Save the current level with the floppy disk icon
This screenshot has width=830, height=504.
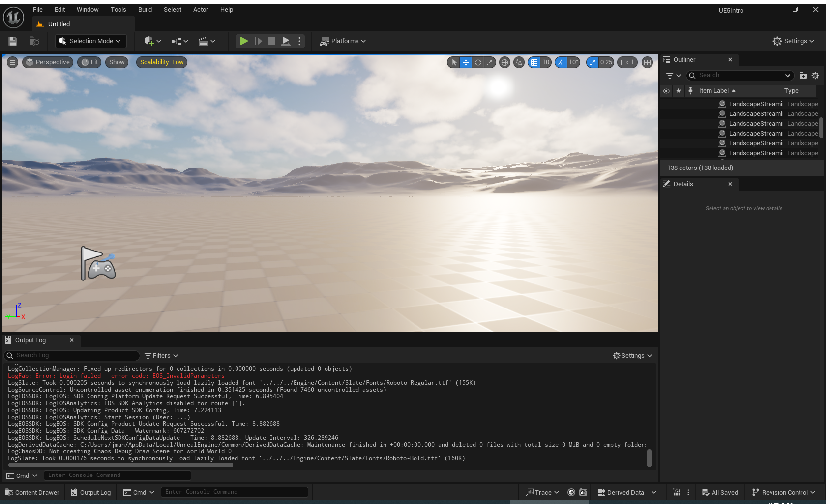tap(13, 41)
